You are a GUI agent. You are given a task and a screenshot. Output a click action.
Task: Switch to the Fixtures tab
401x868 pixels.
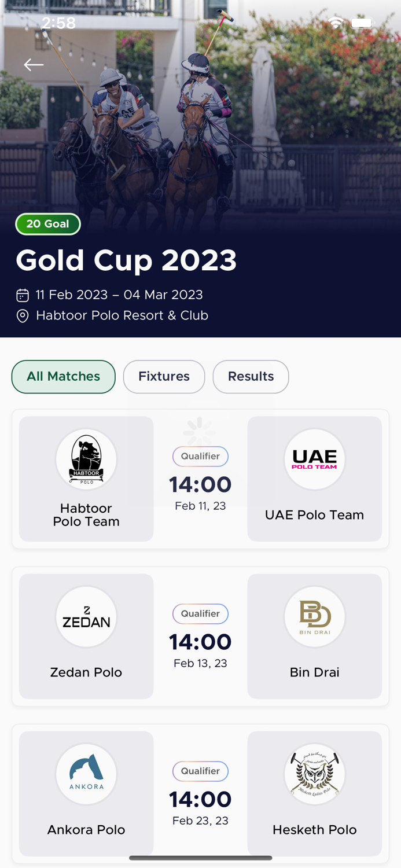[x=164, y=377]
